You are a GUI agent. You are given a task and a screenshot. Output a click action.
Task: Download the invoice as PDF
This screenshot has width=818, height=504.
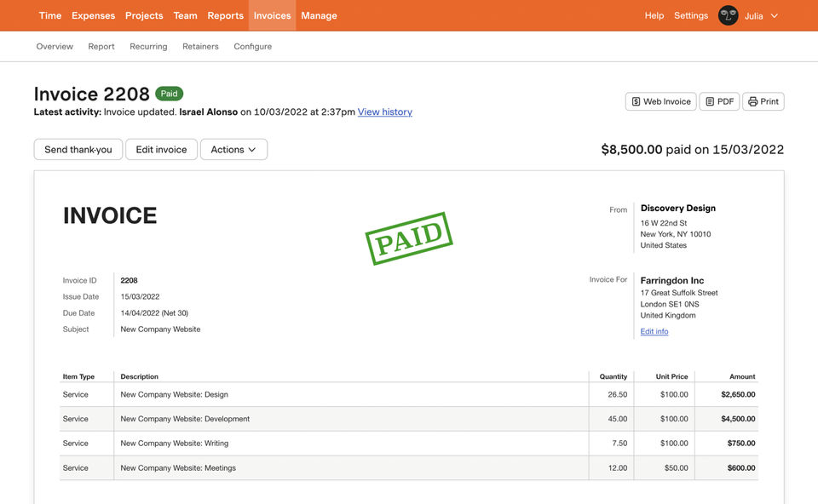tap(719, 101)
